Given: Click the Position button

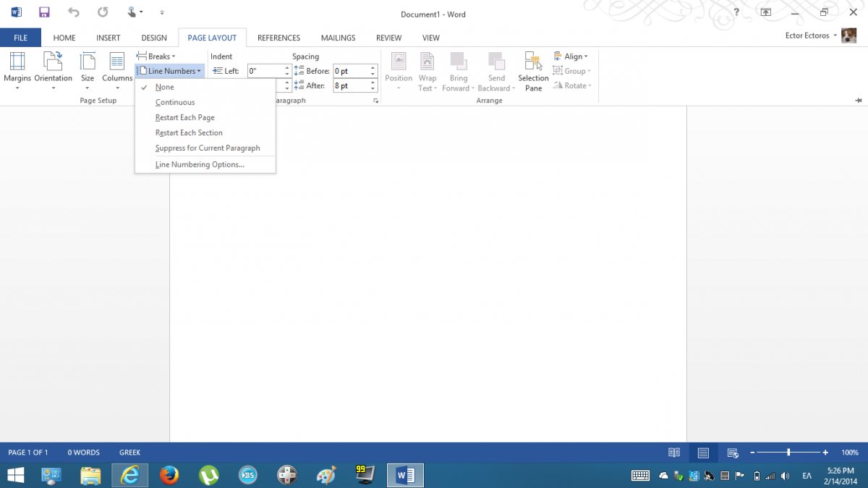Looking at the screenshot, I should pyautogui.click(x=399, y=72).
